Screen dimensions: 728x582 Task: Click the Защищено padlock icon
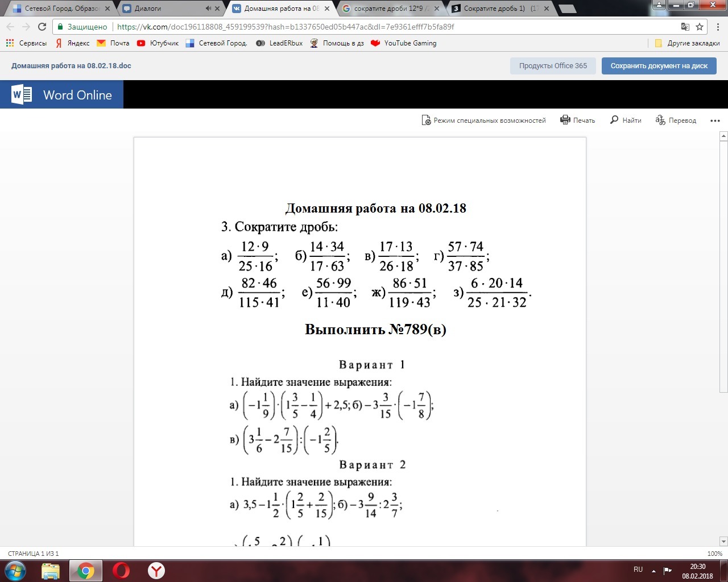(60, 26)
